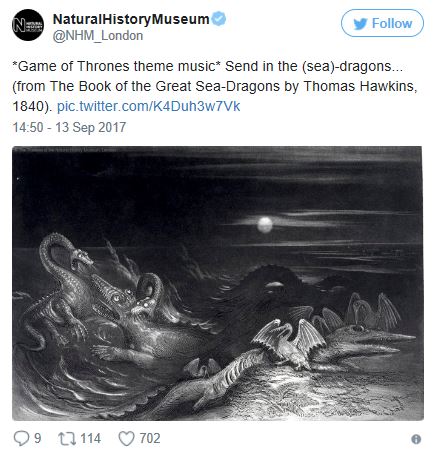The width and height of the screenshot is (434, 453).
Task: Reply using the speech bubble icon
Action: pos(21,438)
